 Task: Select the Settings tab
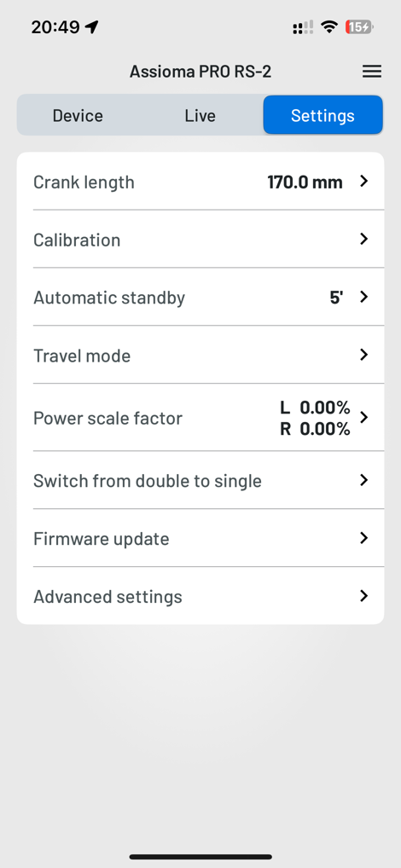click(x=323, y=115)
